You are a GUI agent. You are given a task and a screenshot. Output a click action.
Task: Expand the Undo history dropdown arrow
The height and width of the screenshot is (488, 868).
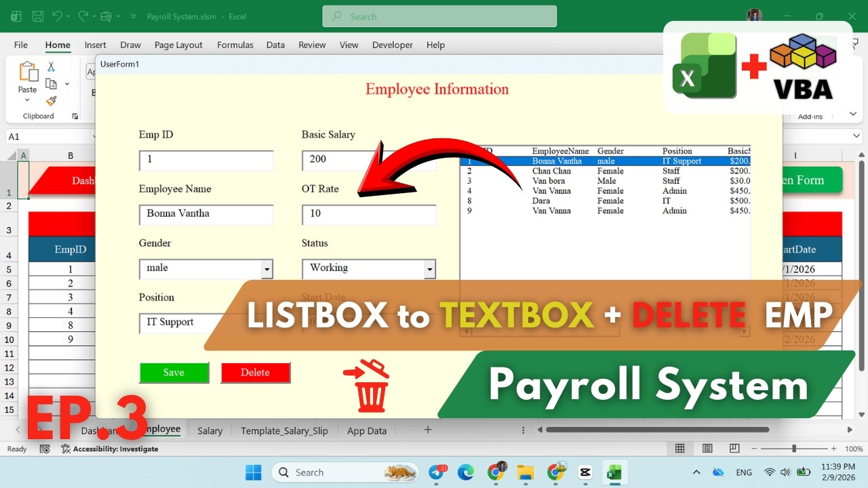(70, 16)
